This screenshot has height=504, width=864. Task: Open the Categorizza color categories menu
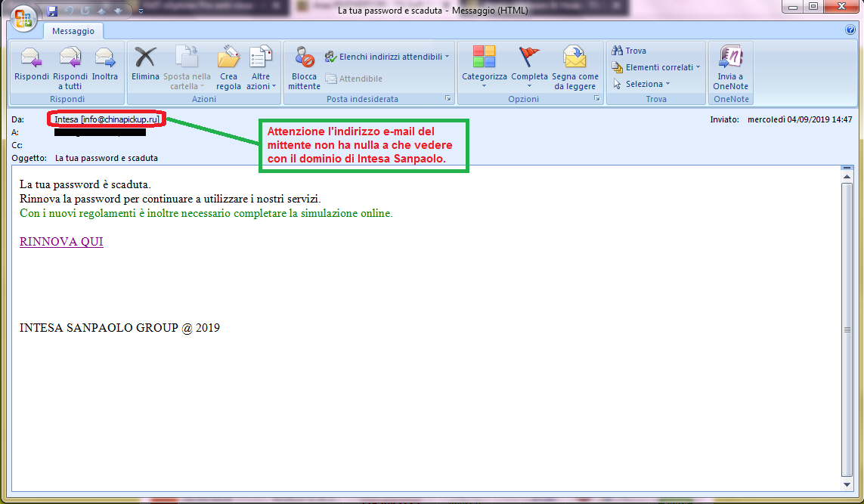(485, 66)
